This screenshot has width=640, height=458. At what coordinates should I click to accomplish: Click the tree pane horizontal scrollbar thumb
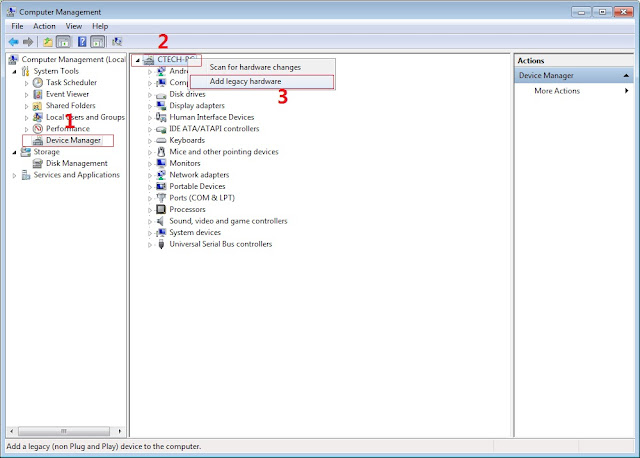pos(64,431)
